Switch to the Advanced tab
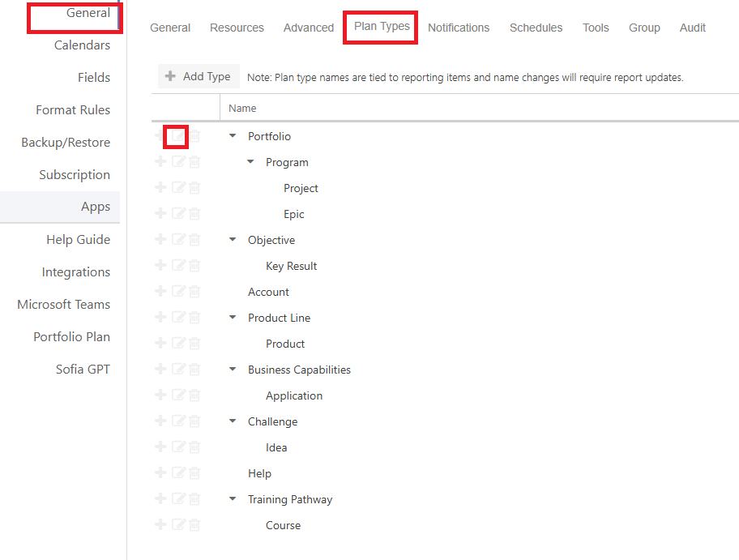 [309, 28]
